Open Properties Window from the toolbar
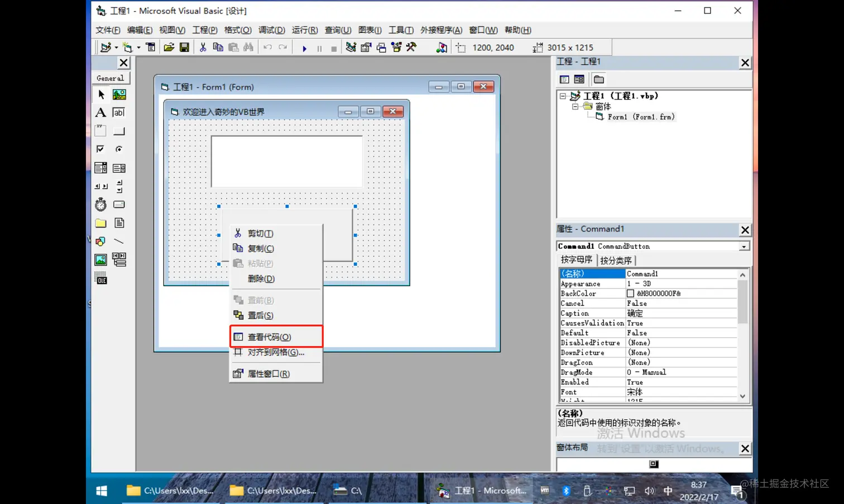The width and height of the screenshot is (844, 504). coord(366,47)
